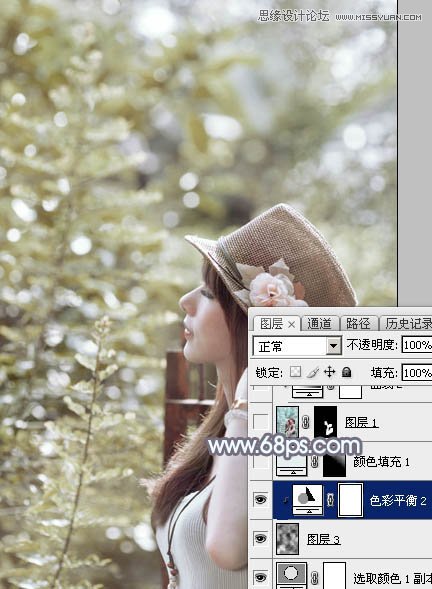The height and width of the screenshot is (589, 432).
Task: Select 图层 1 black layer mask thumbnail
Action: coord(325,422)
